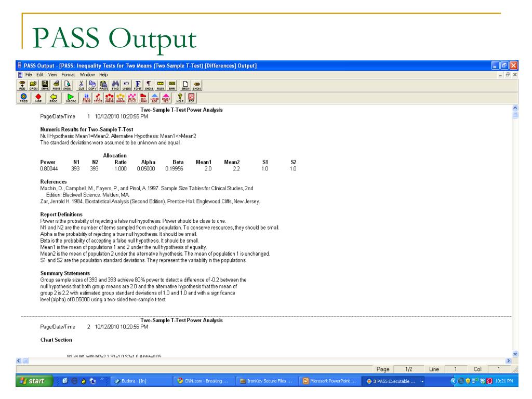The width and height of the screenshot is (532, 399).
Task: Go back to the procedure with PROC arrow
Action: click(x=54, y=98)
